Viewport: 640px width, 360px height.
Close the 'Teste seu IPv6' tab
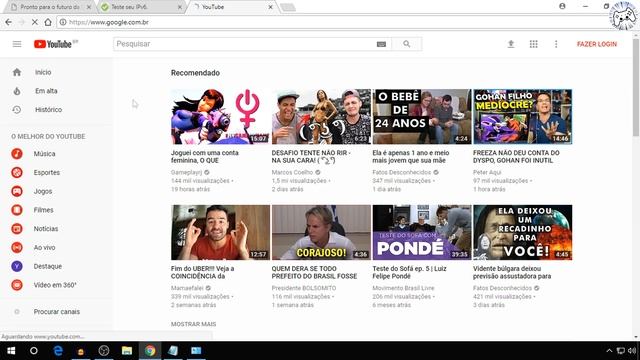click(x=180, y=7)
